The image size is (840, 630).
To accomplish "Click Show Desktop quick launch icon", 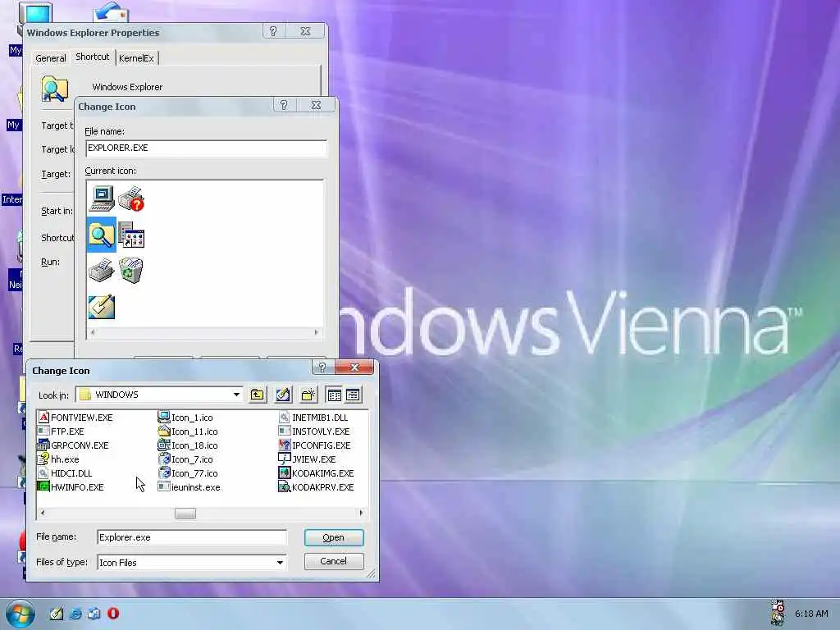I will coord(57,614).
